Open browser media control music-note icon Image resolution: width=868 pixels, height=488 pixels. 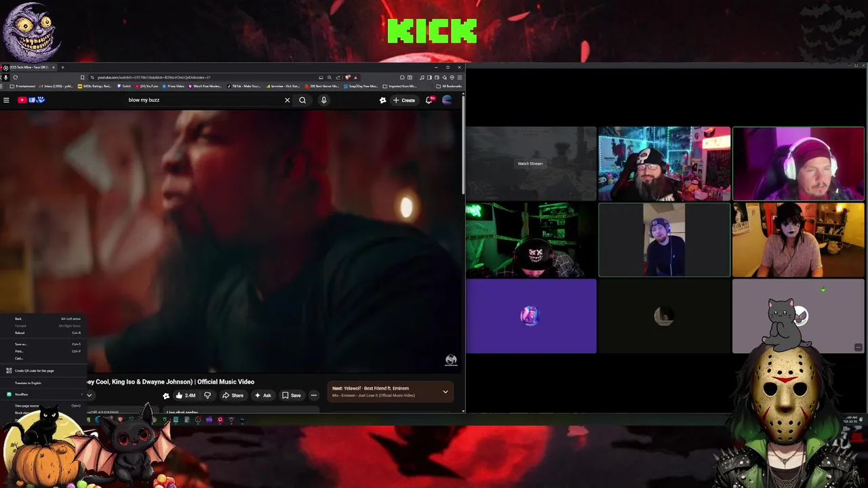pyautogui.click(x=422, y=77)
